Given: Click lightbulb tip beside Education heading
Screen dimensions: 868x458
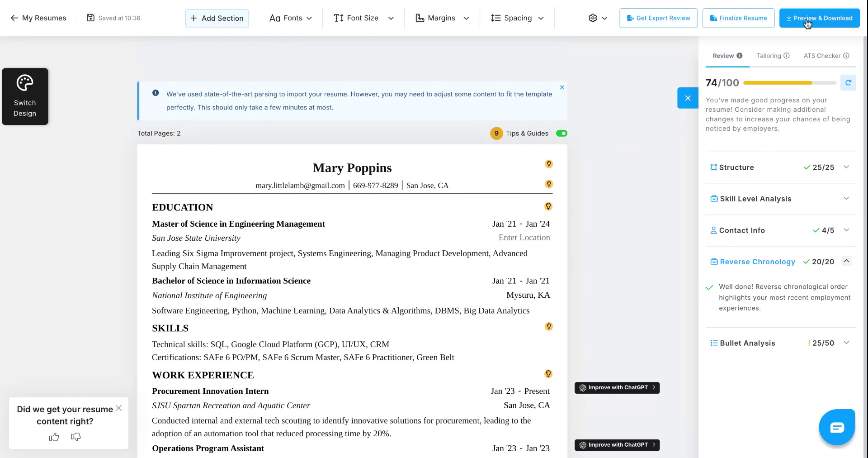Looking at the screenshot, I should [548, 206].
